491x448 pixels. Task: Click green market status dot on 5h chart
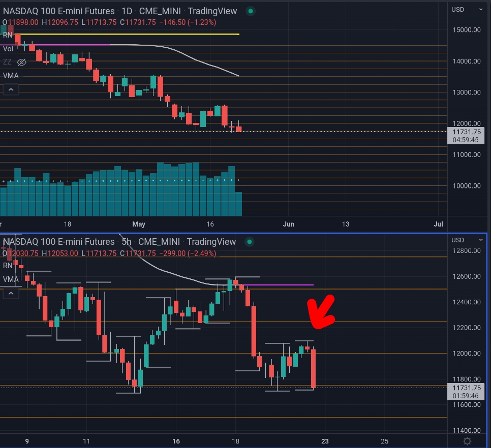coord(250,242)
